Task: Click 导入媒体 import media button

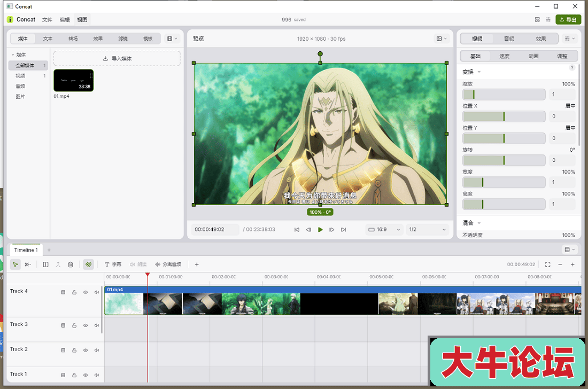Action: click(x=117, y=58)
